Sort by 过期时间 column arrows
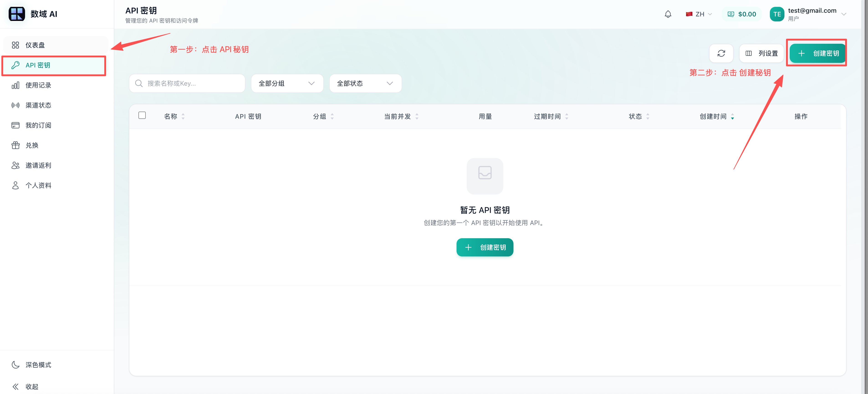The height and width of the screenshot is (394, 868). click(x=567, y=116)
